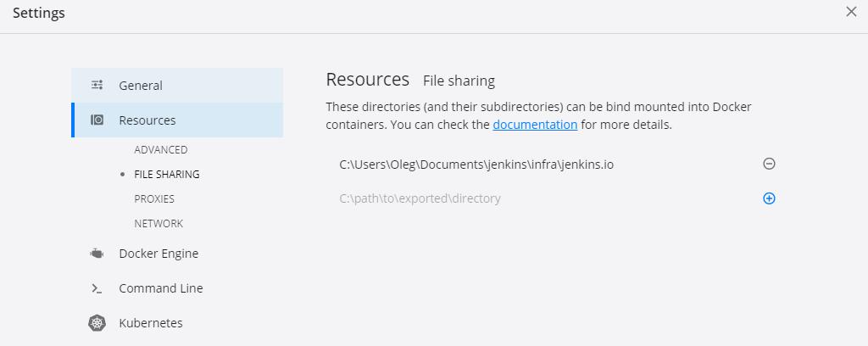The image size is (868, 346).
Task: Select the File Sharing subsection
Action: click(167, 175)
